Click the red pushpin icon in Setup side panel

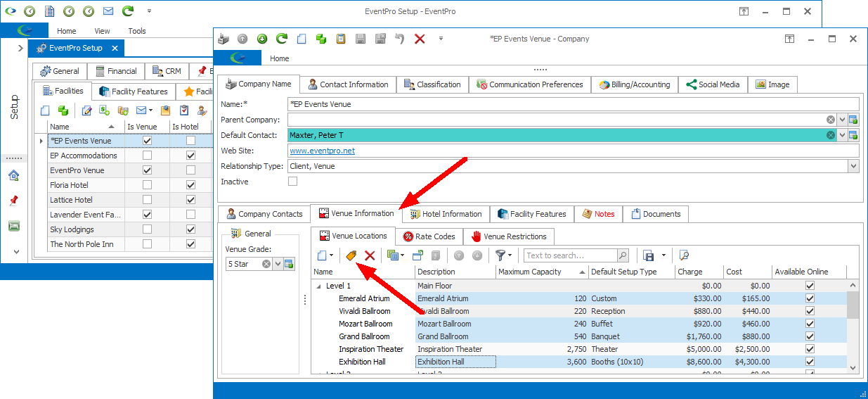pyautogui.click(x=13, y=201)
